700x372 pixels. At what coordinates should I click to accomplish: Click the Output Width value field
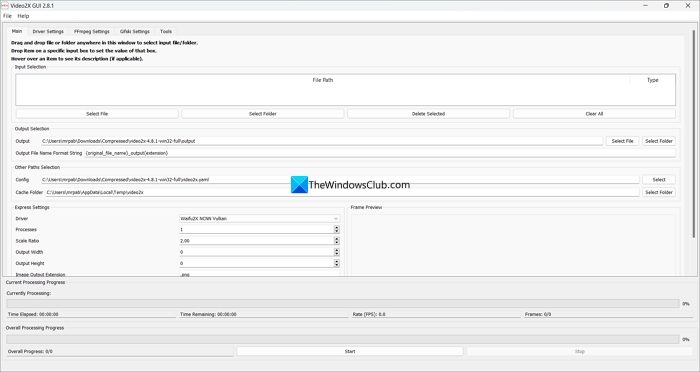[x=256, y=252]
